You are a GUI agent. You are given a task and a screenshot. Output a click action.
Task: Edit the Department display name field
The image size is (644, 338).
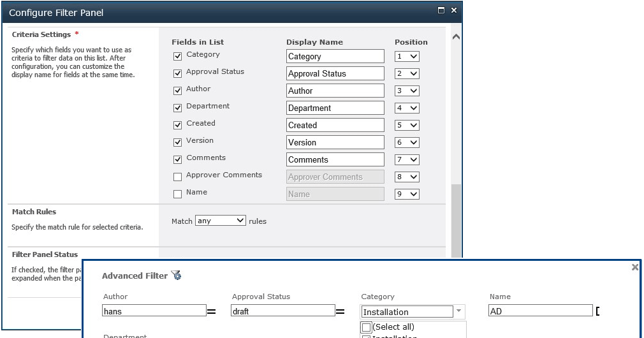(335, 108)
